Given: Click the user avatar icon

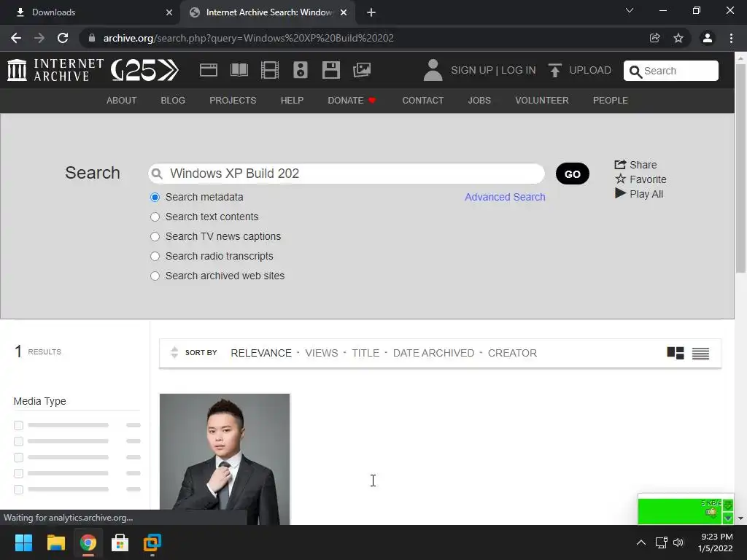Looking at the screenshot, I should [x=433, y=70].
